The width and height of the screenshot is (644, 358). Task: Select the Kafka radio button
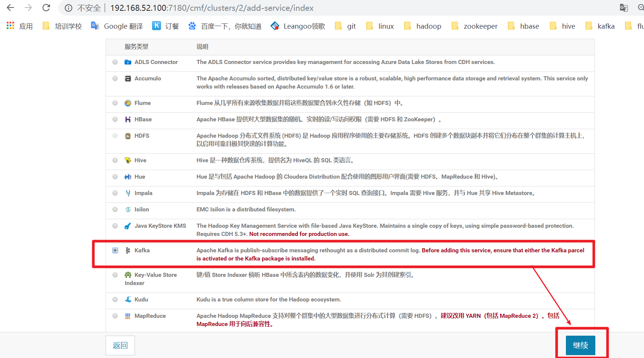[115, 250]
